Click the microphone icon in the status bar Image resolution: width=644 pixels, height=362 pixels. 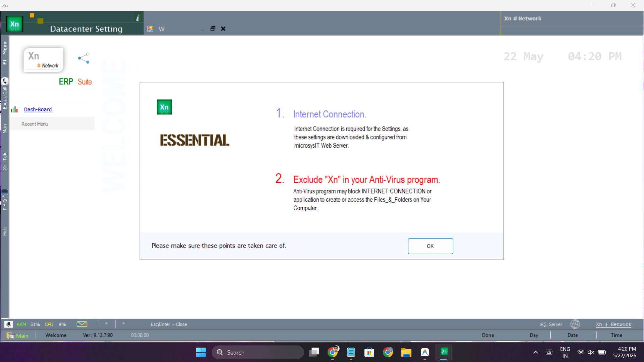click(8, 324)
